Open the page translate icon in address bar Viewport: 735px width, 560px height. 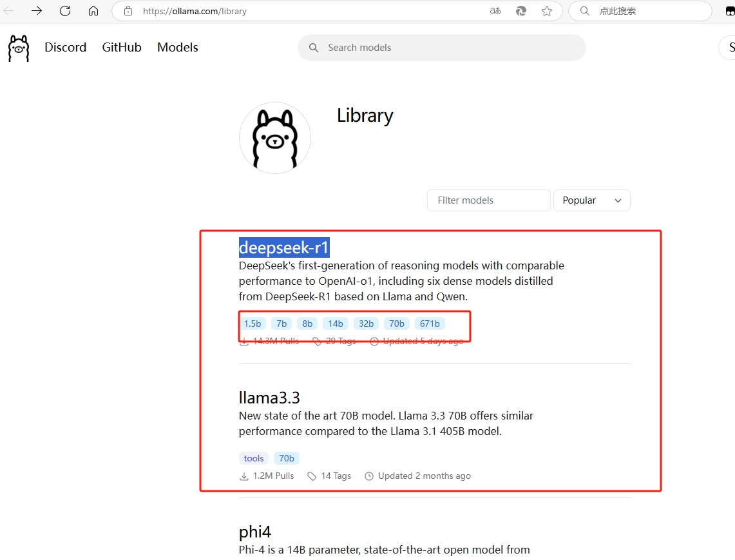click(x=495, y=11)
